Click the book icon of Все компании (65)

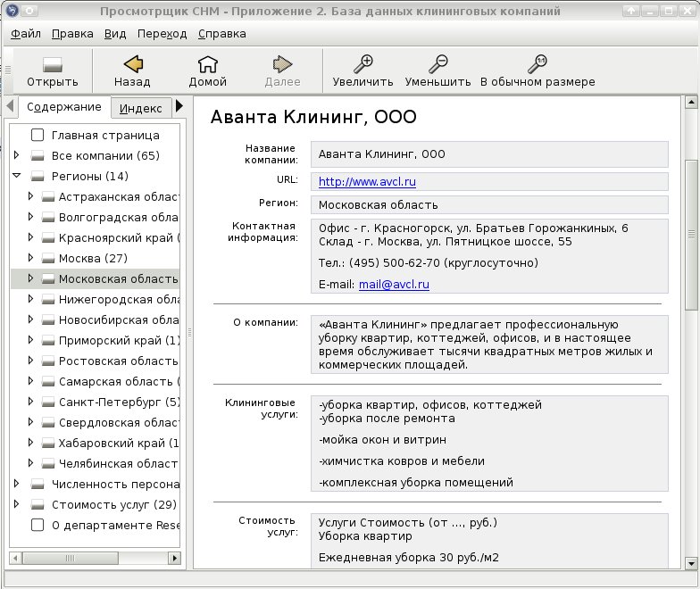coord(37,155)
